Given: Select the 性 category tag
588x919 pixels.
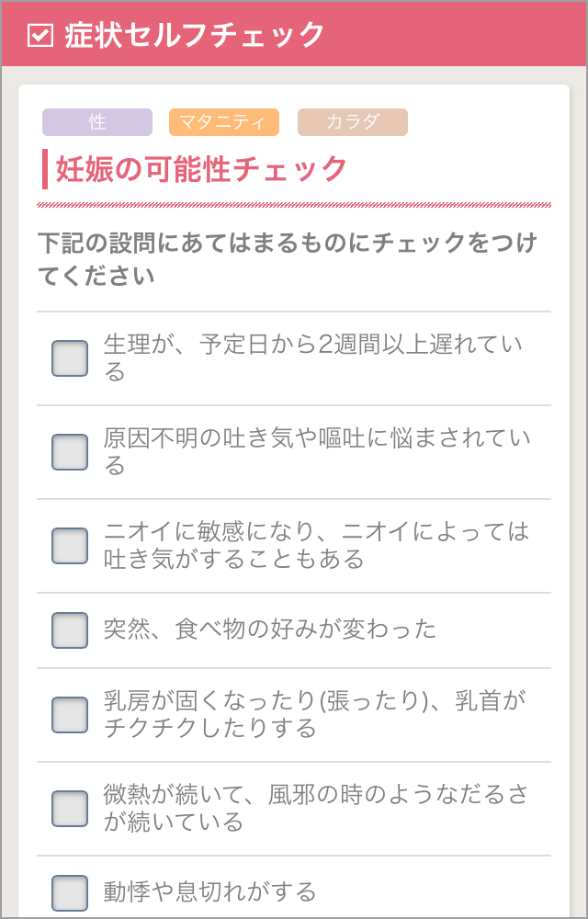Looking at the screenshot, I should point(97,122).
